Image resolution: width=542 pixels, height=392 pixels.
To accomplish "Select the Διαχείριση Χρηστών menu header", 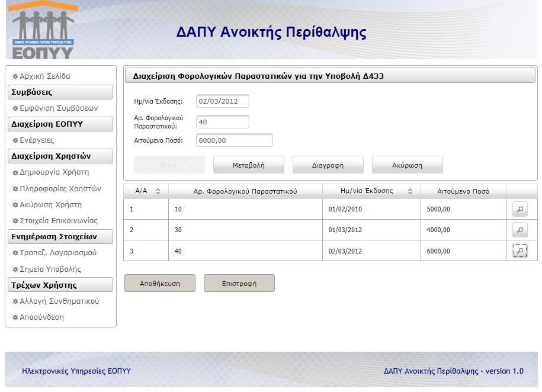I will 60,156.
